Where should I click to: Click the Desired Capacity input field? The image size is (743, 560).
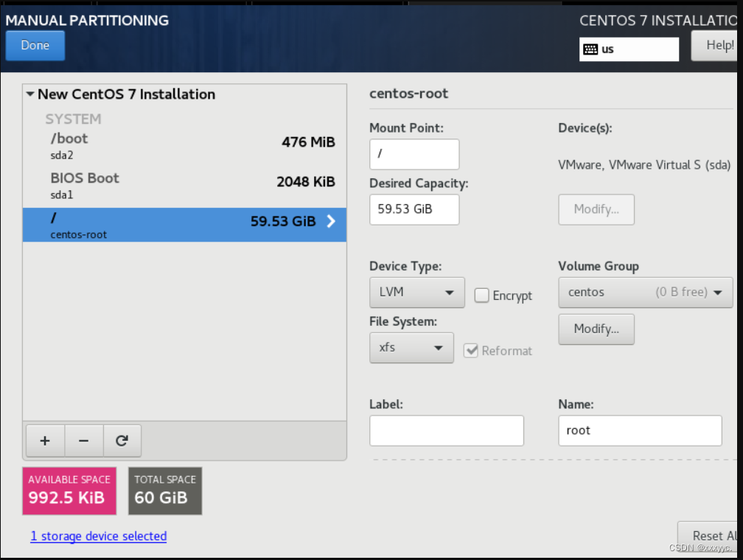(x=414, y=209)
